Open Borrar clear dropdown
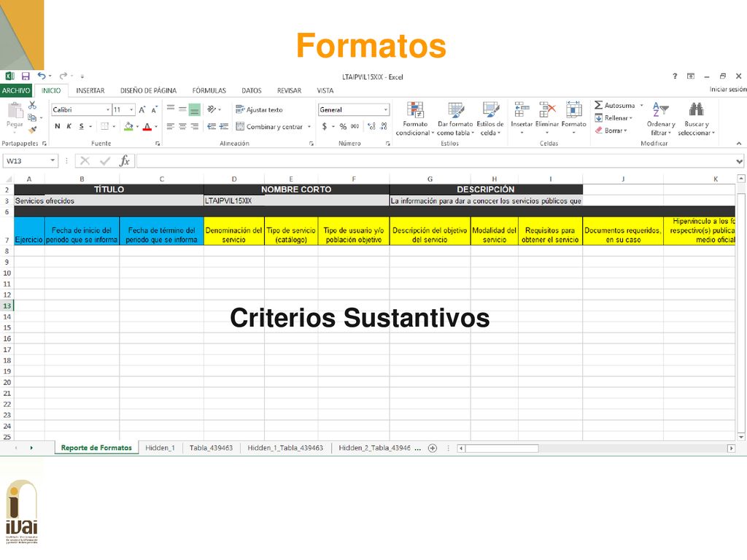Image resolution: width=747 pixels, height=560 pixels. click(611, 131)
